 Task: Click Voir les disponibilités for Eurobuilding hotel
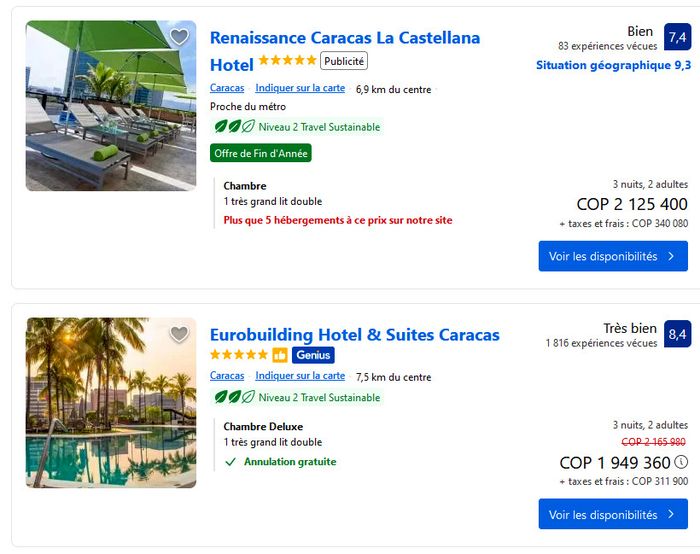(612, 514)
